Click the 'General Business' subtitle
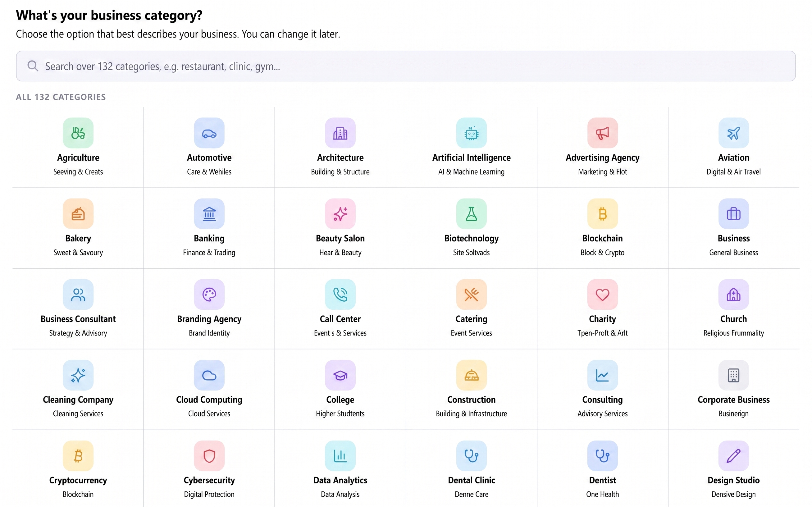 click(733, 253)
